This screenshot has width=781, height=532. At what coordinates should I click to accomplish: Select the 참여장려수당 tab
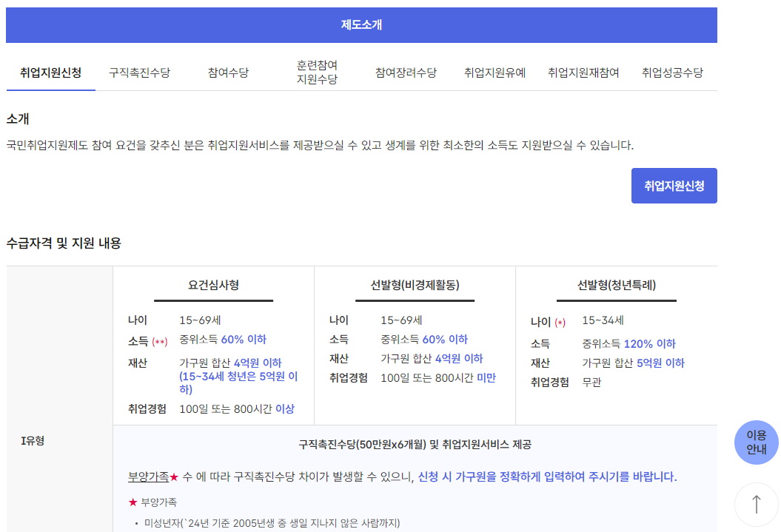click(406, 71)
